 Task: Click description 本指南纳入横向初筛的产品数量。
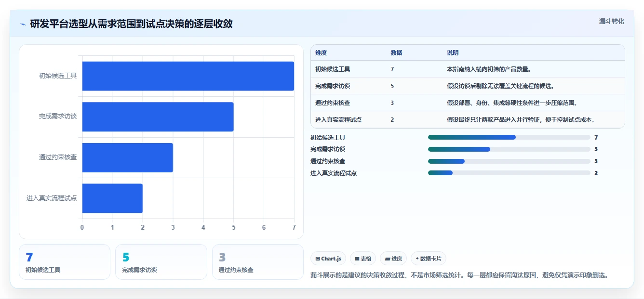[489, 69]
